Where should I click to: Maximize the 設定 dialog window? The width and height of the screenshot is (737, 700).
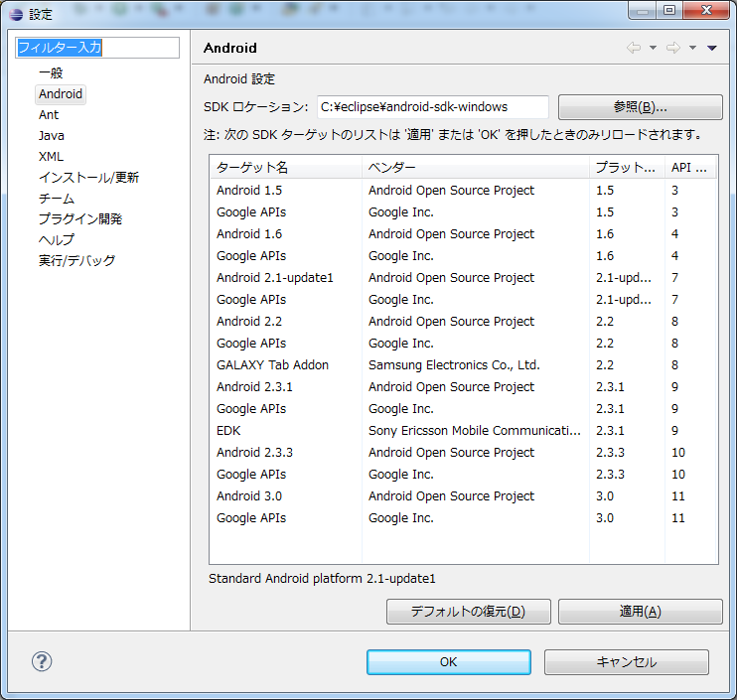point(669,10)
